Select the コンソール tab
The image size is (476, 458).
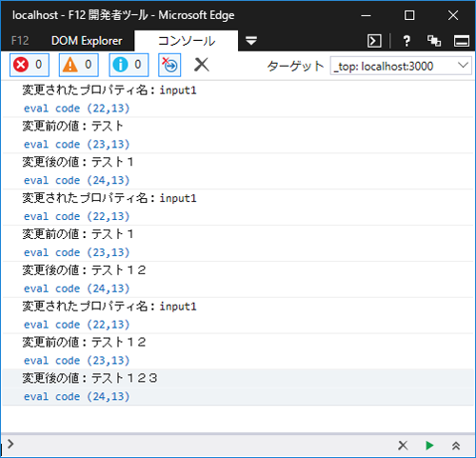pos(187,41)
